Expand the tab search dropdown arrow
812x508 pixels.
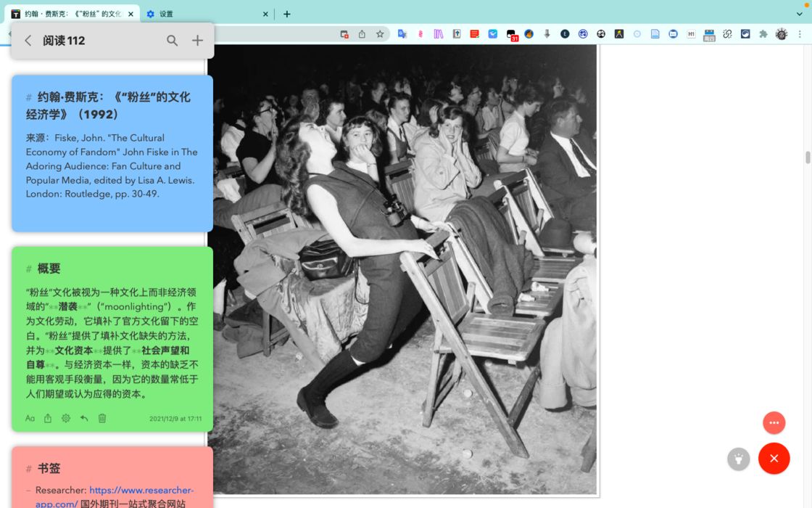coord(799,14)
